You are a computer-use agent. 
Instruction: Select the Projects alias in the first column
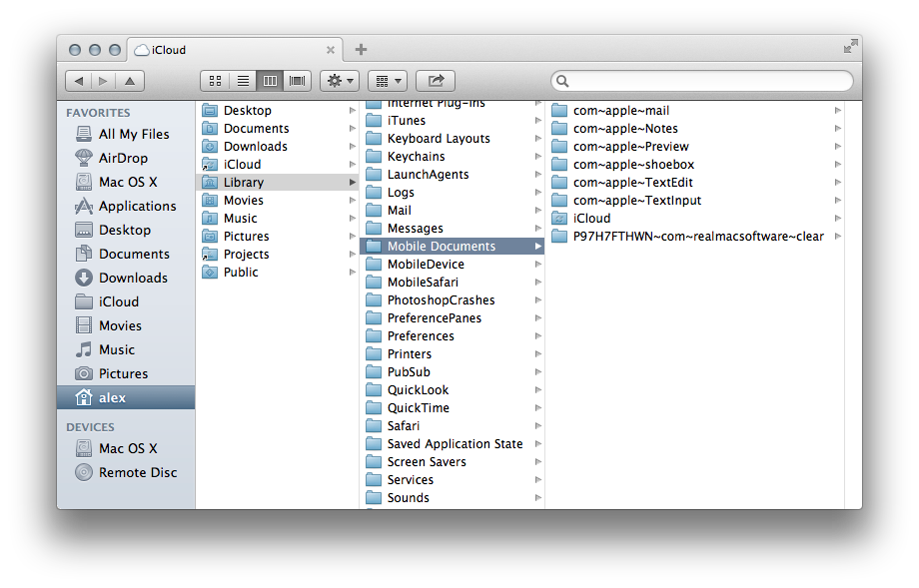point(277,255)
